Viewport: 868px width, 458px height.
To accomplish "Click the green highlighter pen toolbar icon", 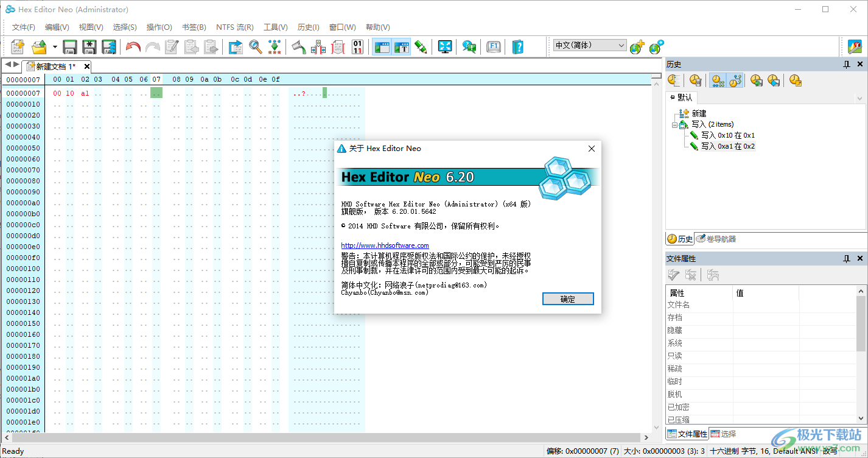I will (421, 47).
